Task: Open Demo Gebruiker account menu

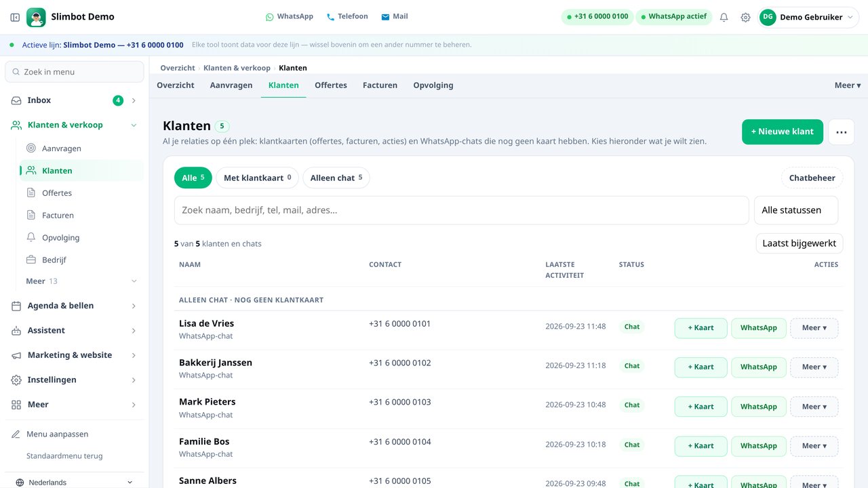Action: (809, 17)
